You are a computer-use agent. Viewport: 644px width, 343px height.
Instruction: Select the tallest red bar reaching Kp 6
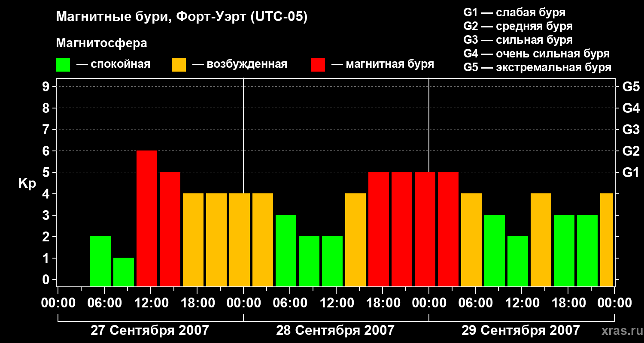(x=147, y=218)
